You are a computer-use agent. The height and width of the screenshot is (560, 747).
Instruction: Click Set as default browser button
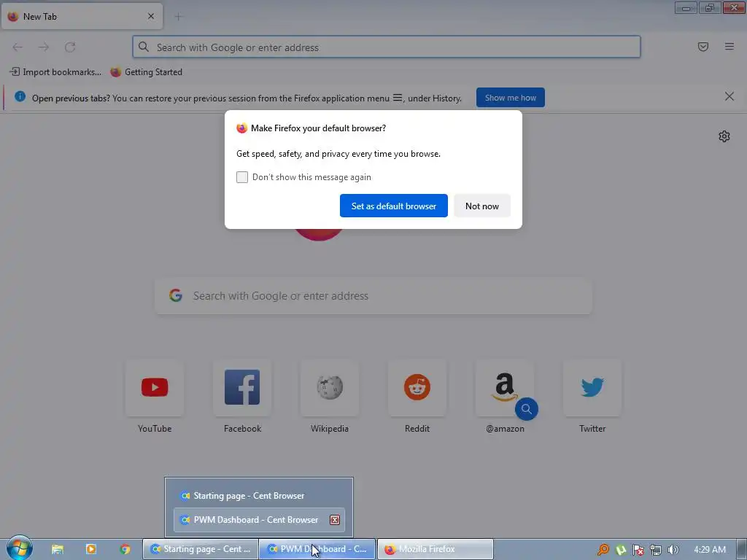coord(393,206)
